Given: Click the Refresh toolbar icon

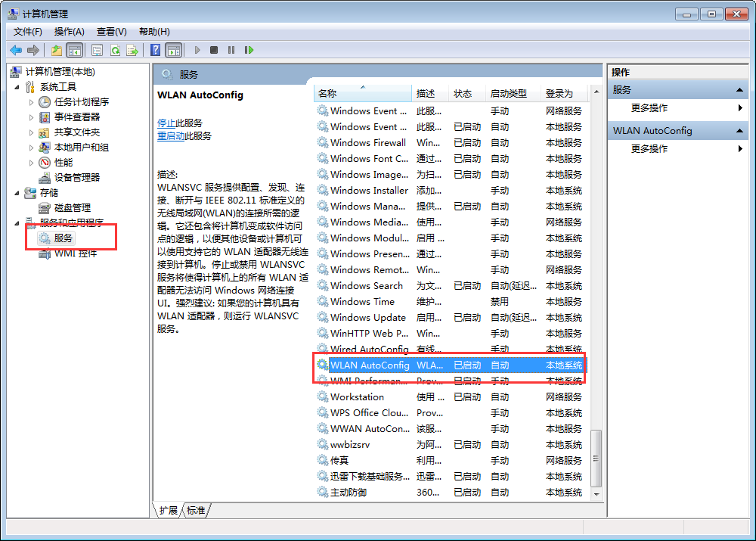Looking at the screenshot, I should click(x=115, y=50).
